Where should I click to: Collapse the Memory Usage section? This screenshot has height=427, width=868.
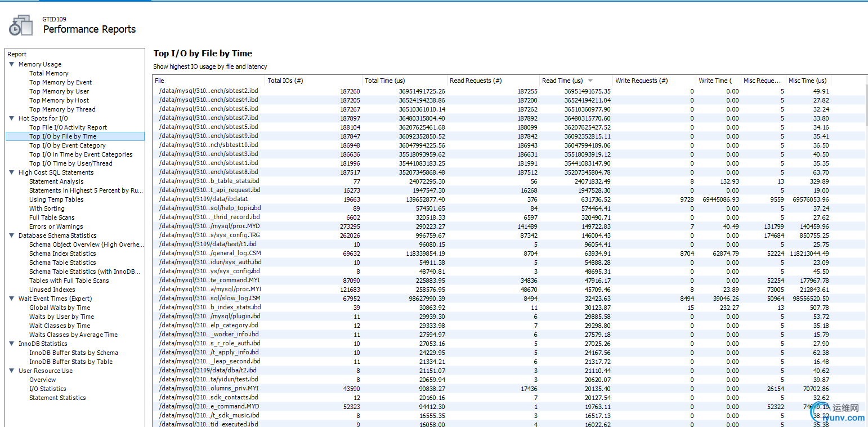pyautogui.click(x=11, y=64)
